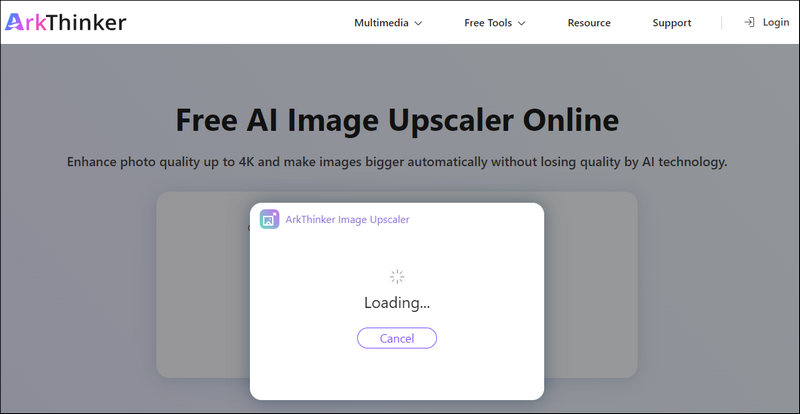Click the Login link

[x=776, y=22]
